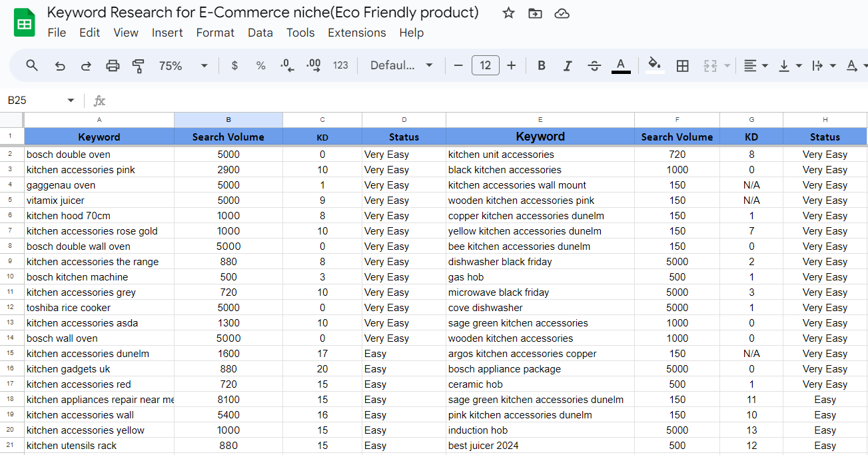Viewport: 868px width, 455px height.
Task: Increase decimal places
Action: tap(313, 65)
